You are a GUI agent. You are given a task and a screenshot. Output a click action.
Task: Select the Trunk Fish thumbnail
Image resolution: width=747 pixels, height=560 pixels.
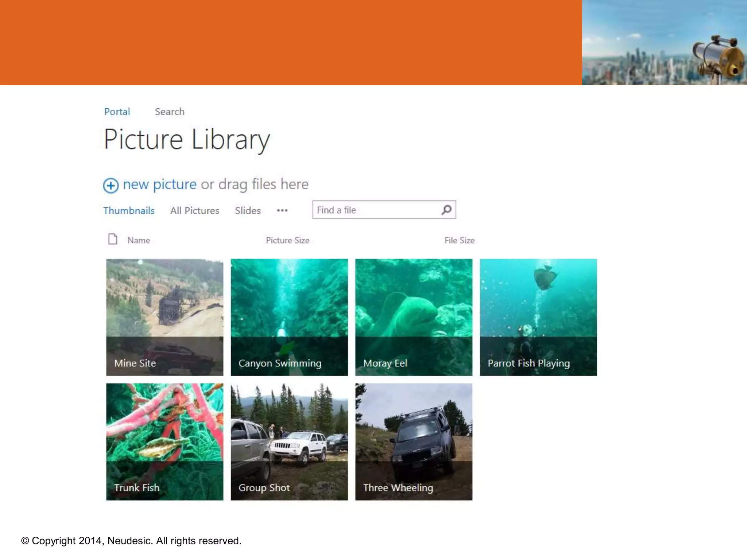click(x=165, y=442)
